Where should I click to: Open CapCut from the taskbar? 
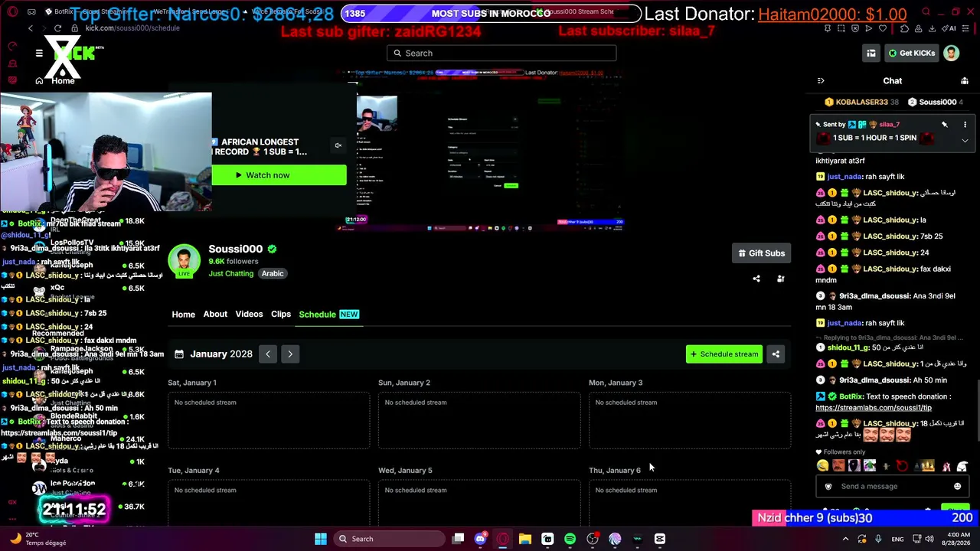(x=660, y=539)
